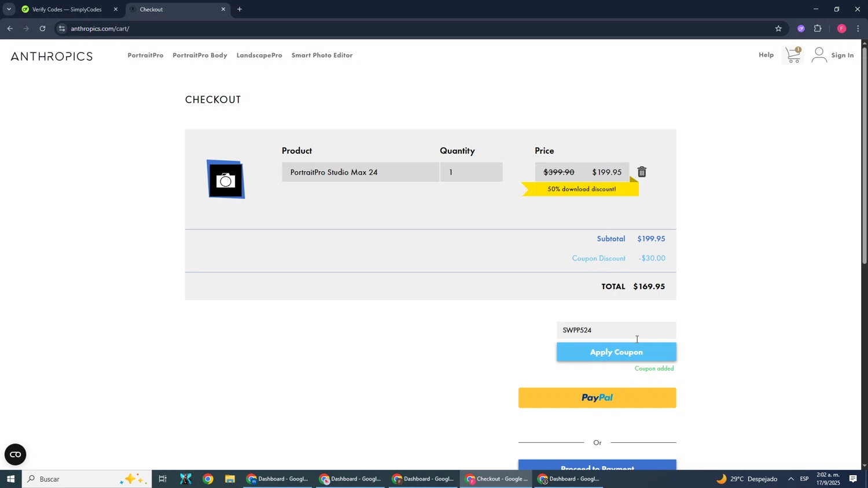Show hidden system tray icons
This screenshot has height=488, width=868.
tap(791, 479)
